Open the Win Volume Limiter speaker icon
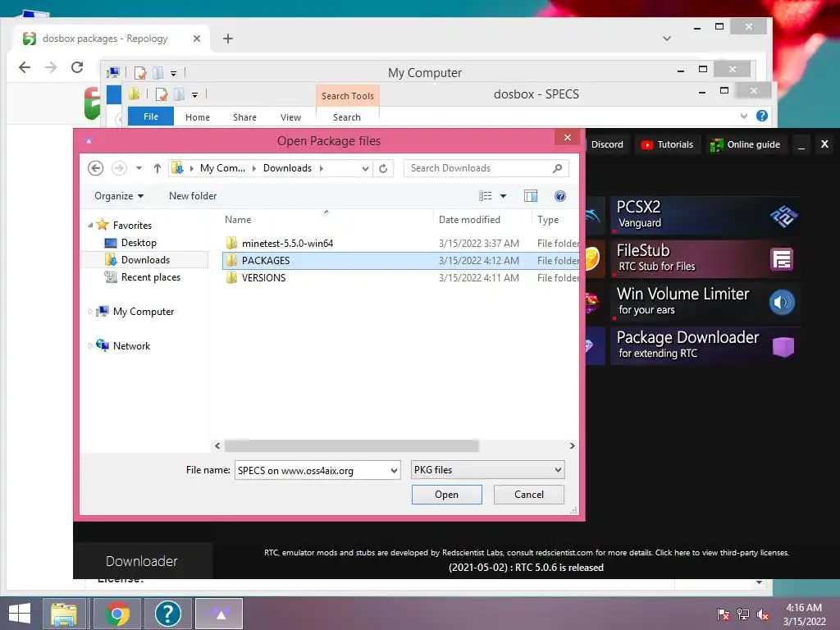This screenshot has width=840, height=630. point(782,303)
